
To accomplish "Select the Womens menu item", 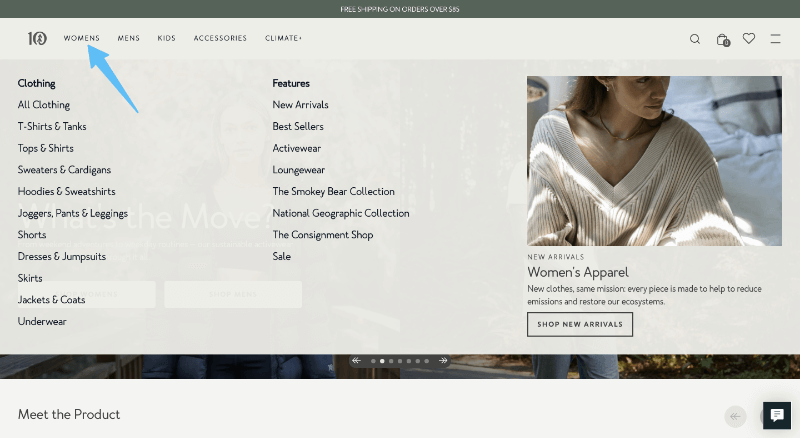I will tap(82, 39).
